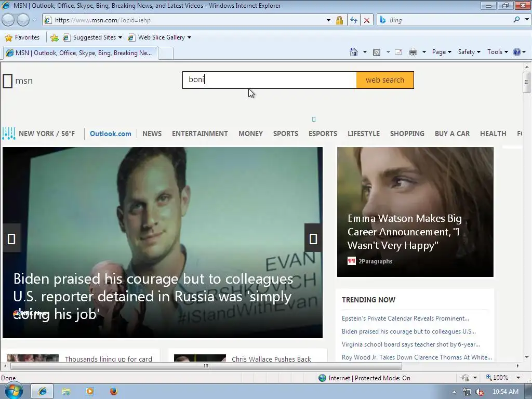Screen dimensions: 532x399
Task: Open the Print dropdown arrow
Action: pyautogui.click(x=424, y=52)
